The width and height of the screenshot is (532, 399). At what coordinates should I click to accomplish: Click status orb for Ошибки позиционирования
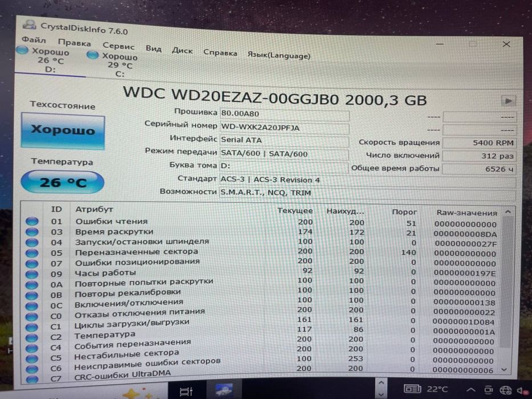tap(33, 263)
